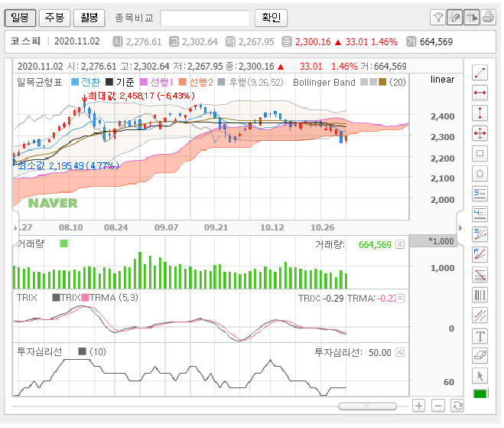Expand the left panel arrow near date axis
The height and width of the screenshot is (428, 504).
(15, 228)
